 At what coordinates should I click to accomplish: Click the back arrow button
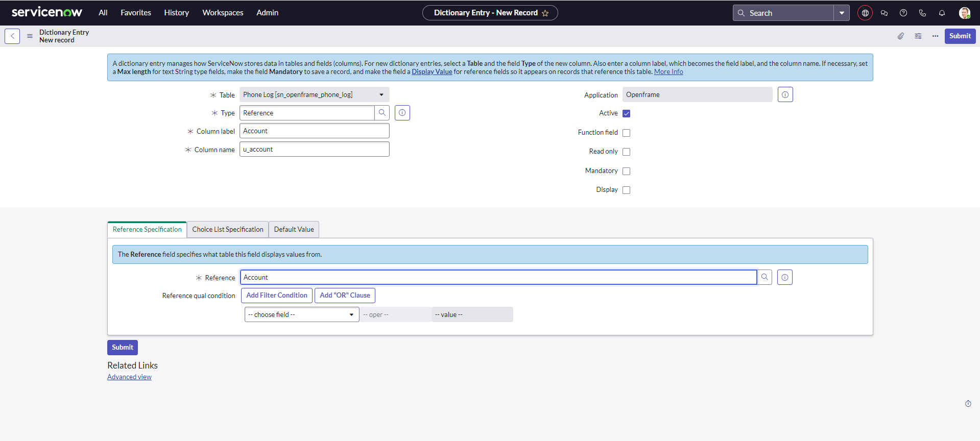pos(12,36)
